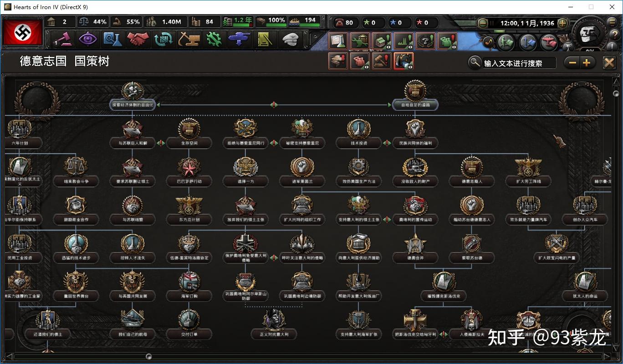Select the 技术投资 focus
The height and width of the screenshot is (364, 623).
358,134
